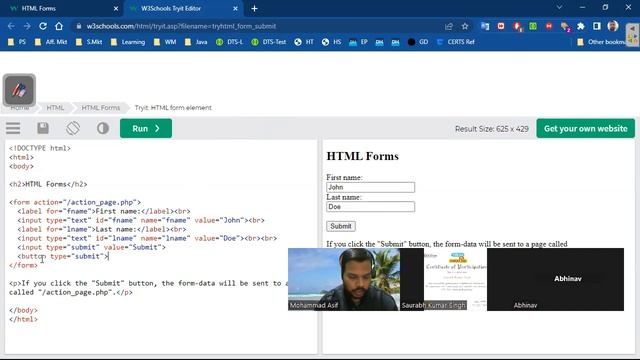Click the translate extension icon
This screenshot has height=360, width=640.
(x=485, y=26)
